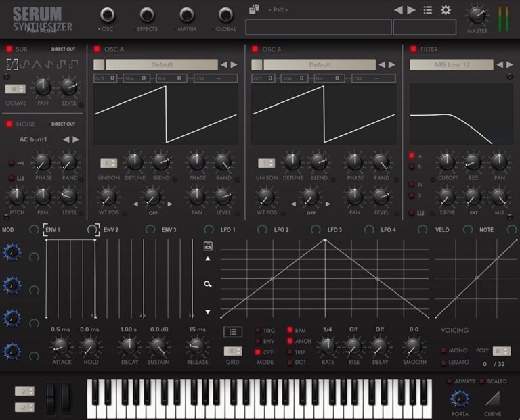520x420 pixels.
Task: Enable LEGATO voicing
Action: 443,363
